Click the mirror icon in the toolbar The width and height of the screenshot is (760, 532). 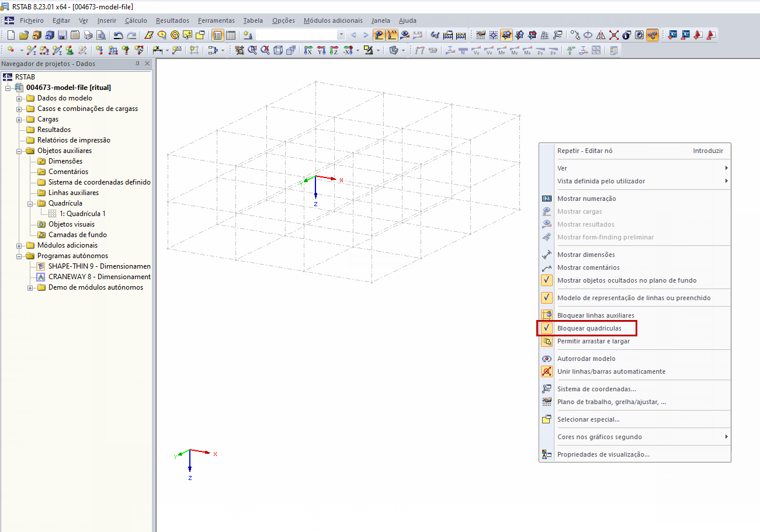601,35
